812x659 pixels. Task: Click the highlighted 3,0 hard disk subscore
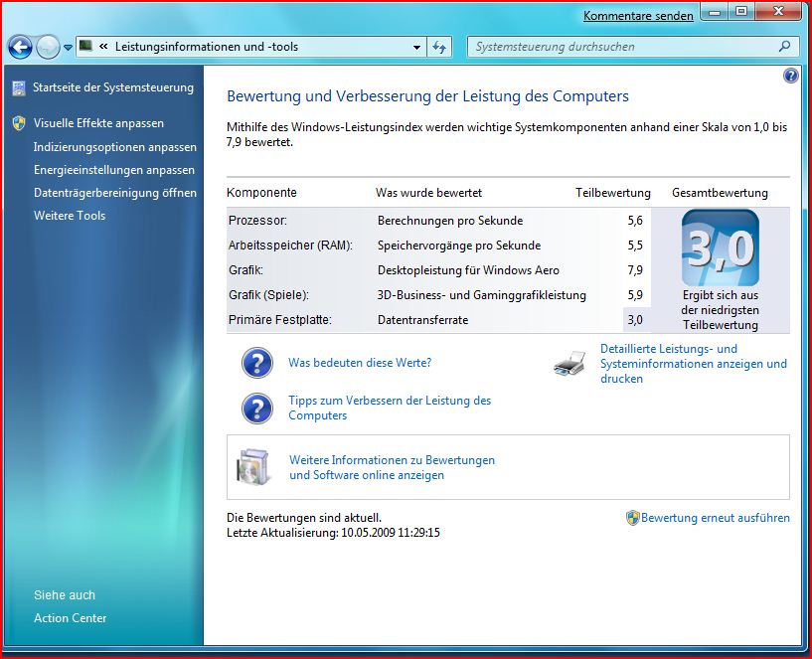point(635,320)
